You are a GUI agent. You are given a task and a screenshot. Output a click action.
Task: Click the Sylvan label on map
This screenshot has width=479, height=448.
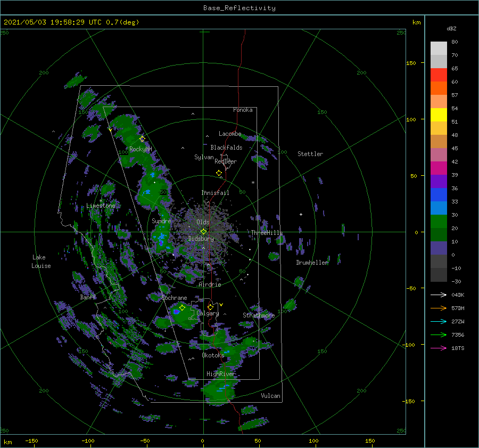pyautogui.click(x=204, y=157)
